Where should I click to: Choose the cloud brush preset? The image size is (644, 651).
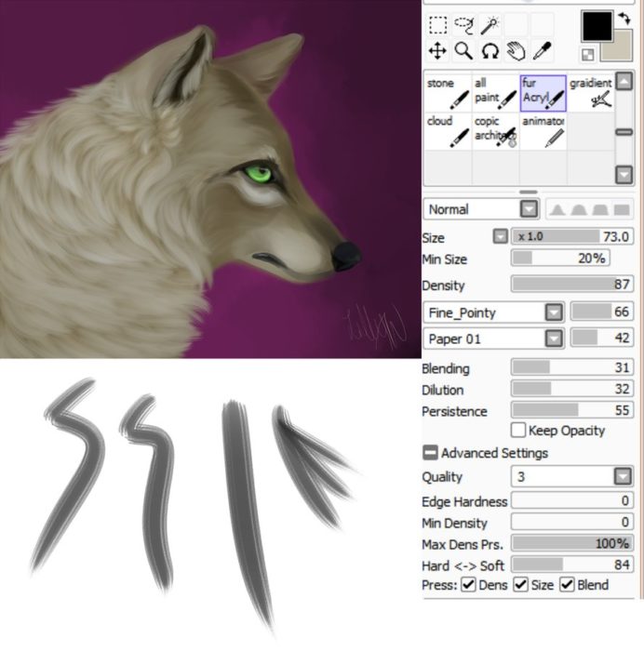[x=449, y=131]
